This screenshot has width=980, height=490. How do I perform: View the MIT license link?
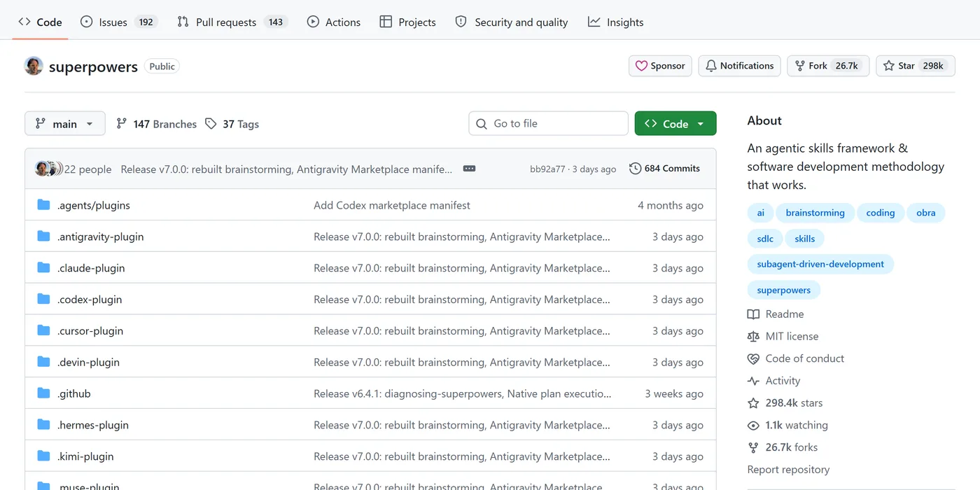tap(783, 336)
